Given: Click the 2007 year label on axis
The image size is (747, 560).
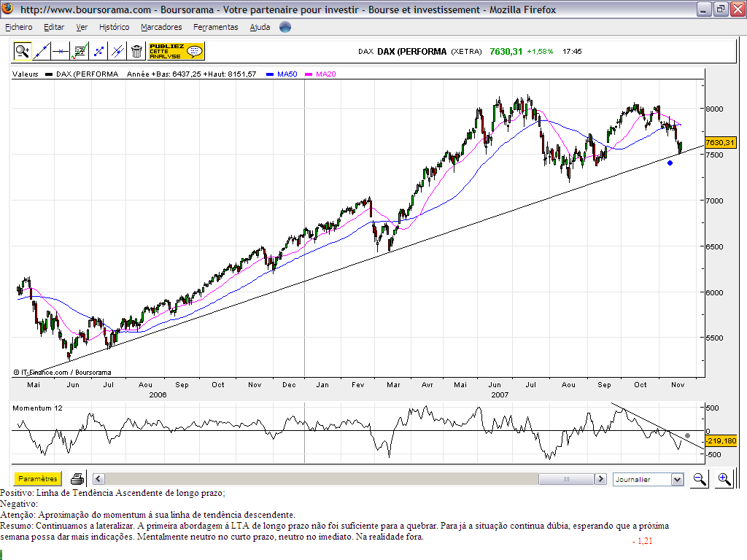Looking at the screenshot, I should pos(500,394).
